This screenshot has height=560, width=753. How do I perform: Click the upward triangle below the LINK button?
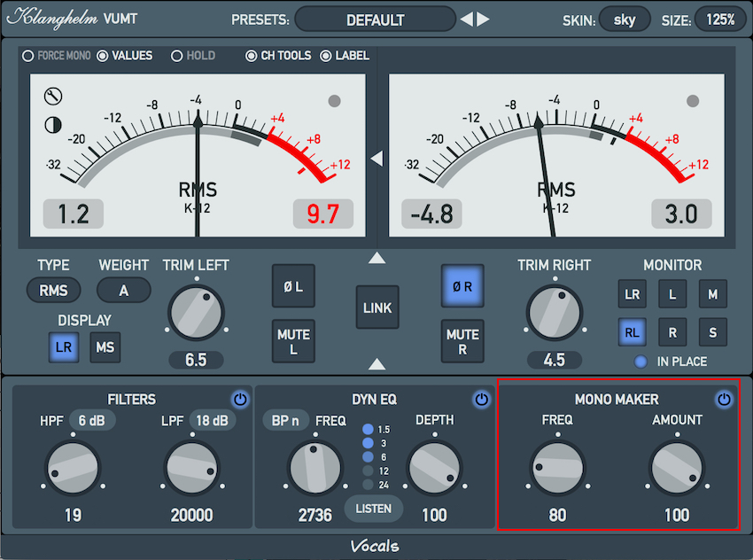(x=377, y=364)
